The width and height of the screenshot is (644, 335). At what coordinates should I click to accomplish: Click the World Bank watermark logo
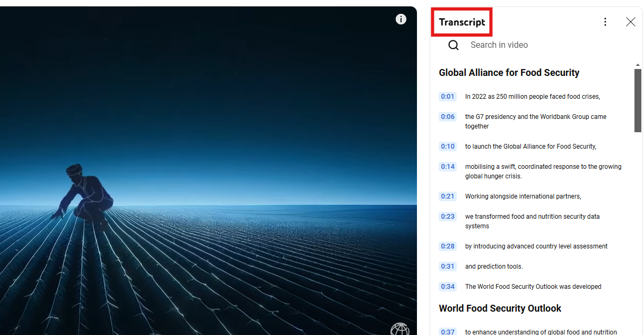click(x=399, y=329)
